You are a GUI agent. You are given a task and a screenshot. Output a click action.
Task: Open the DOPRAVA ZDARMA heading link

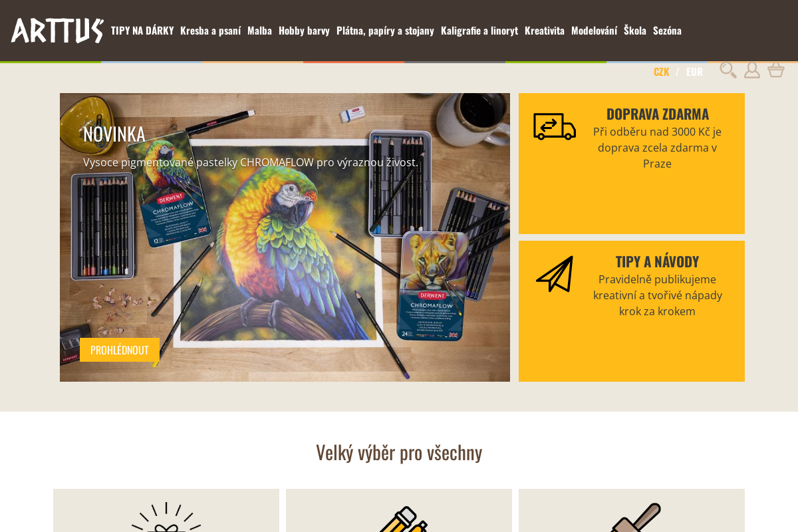coord(657,114)
